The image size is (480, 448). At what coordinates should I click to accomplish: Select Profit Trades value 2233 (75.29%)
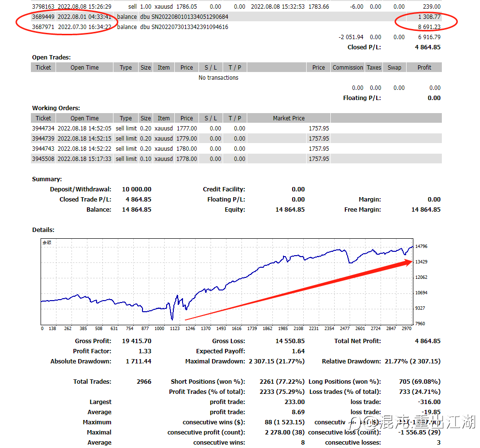[x=282, y=391]
